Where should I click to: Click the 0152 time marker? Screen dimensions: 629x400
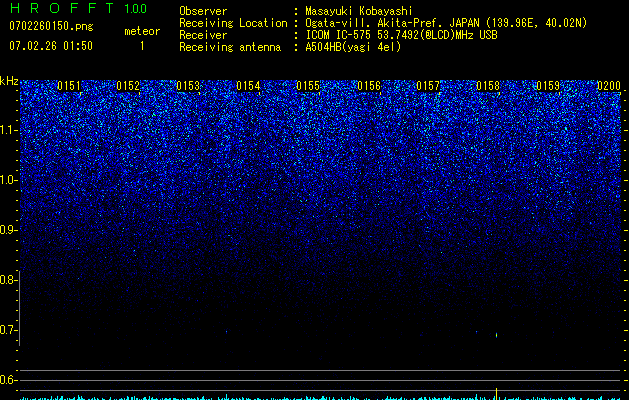tap(128, 86)
